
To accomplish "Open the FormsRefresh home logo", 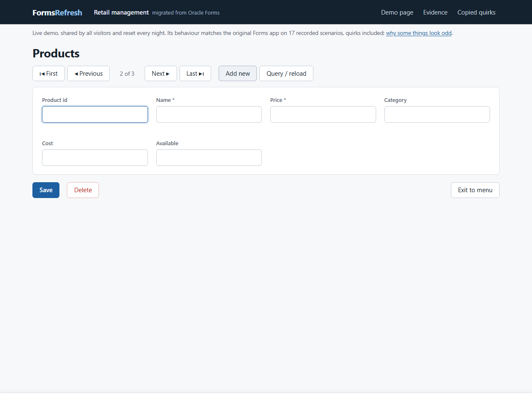I will [x=57, y=12].
